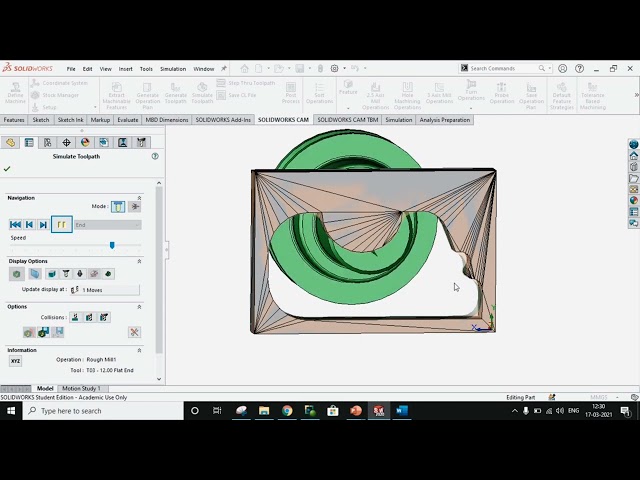
Task: Open simulation settings wrench icon
Action: (134, 332)
